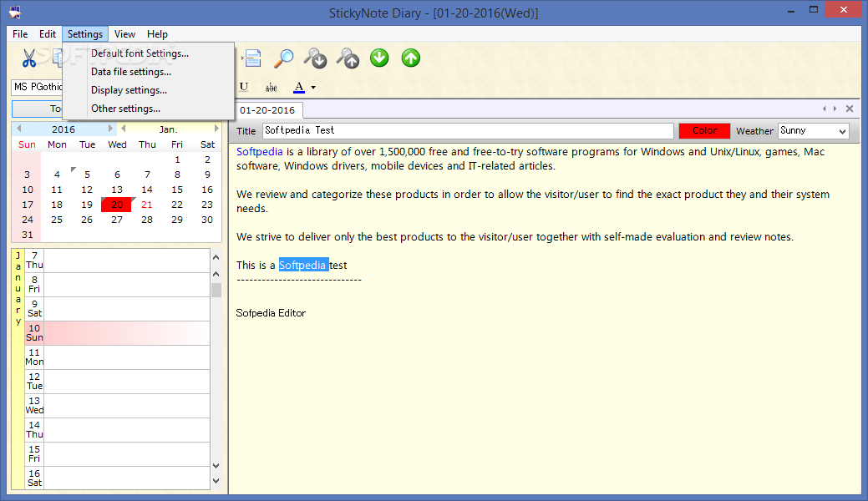The image size is (868, 501).
Task: Select the 13 Wed row in day list
Action: [117, 406]
